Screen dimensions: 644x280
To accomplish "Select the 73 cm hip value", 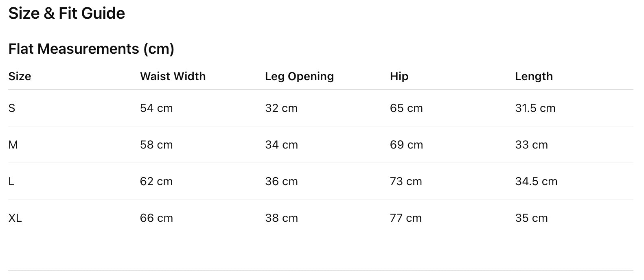I will pos(406,182).
